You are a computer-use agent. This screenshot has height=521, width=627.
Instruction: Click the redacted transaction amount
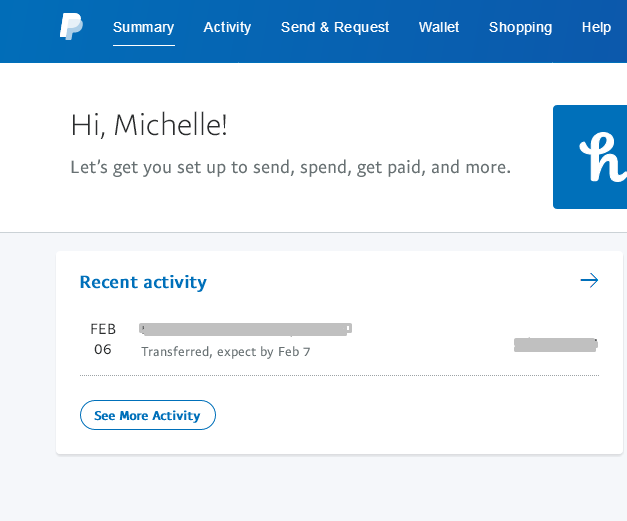555,345
